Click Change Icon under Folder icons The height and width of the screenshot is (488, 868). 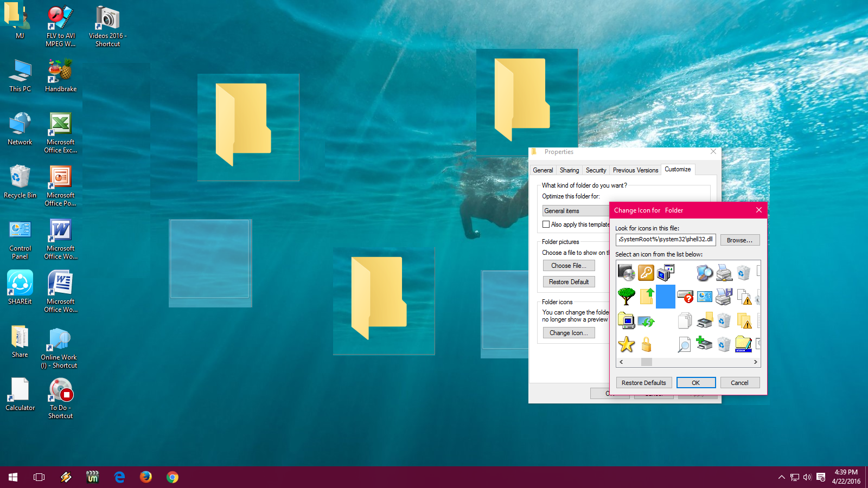[569, 332]
